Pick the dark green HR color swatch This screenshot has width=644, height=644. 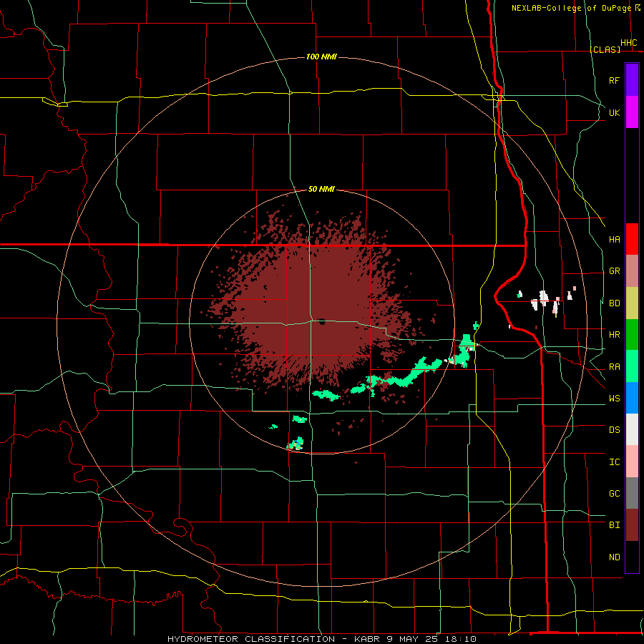(632, 335)
